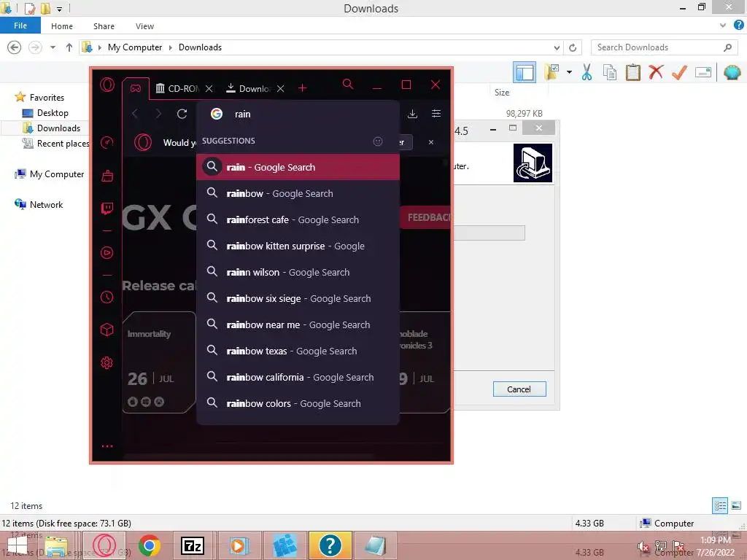
Task: Open Google Chrome from the taskbar
Action: point(149,545)
